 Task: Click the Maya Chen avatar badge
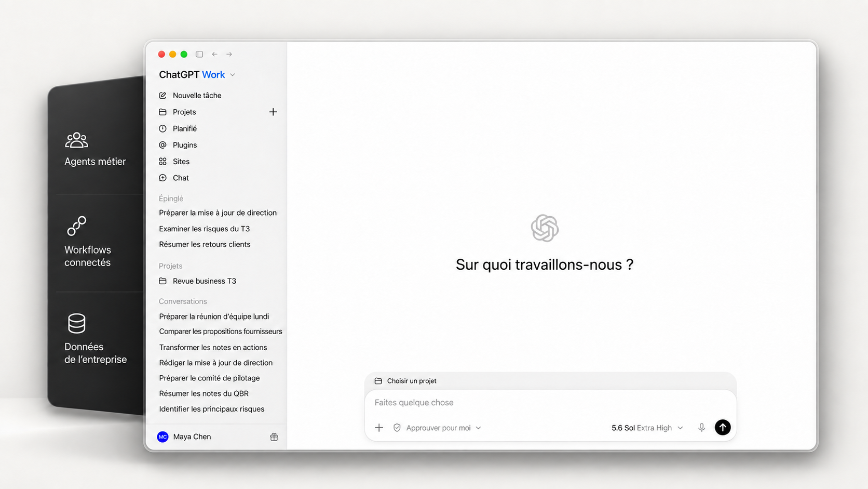point(162,437)
